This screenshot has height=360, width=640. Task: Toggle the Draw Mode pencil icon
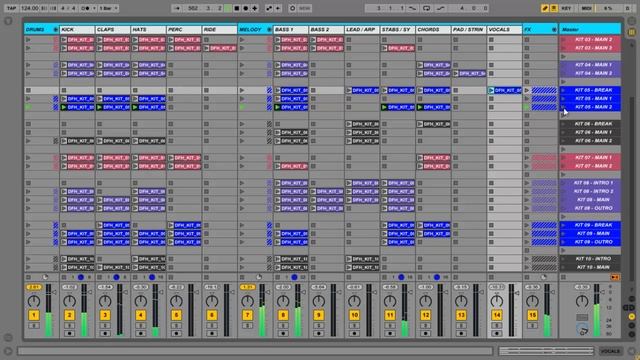tap(545, 8)
